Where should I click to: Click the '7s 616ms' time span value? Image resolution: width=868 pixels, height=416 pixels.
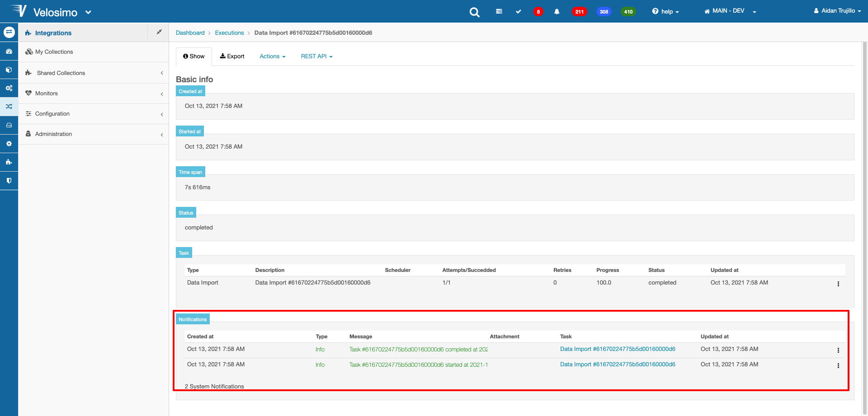198,187
